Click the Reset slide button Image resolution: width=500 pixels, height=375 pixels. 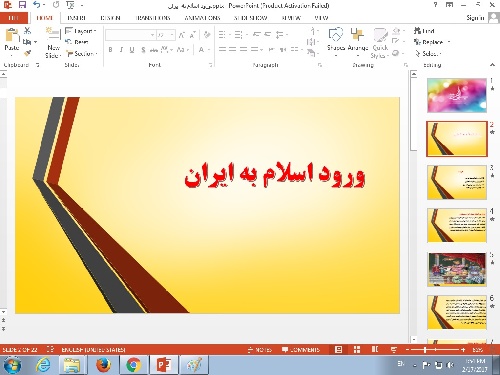[x=77, y=42]
